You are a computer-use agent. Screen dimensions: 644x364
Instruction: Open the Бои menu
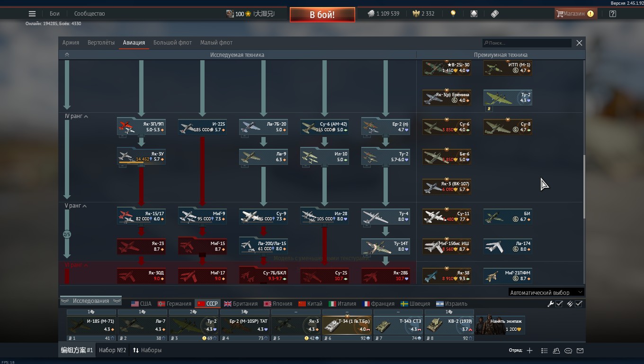[54, 14]
